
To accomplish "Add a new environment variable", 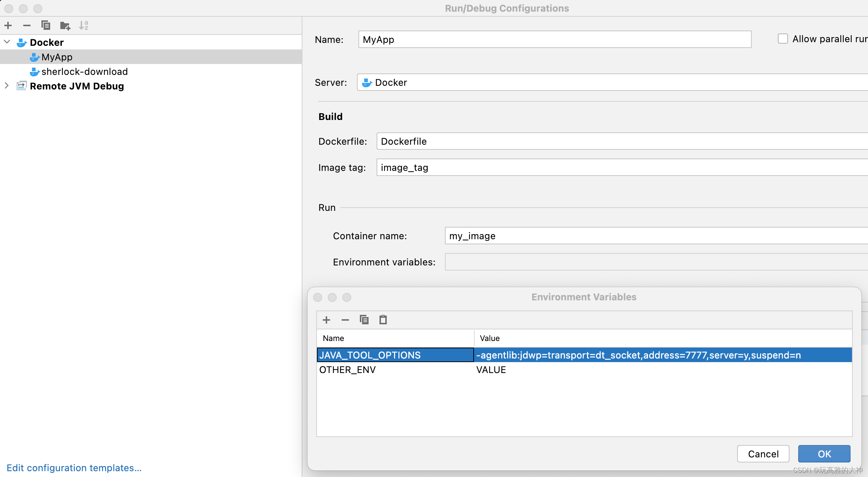I will coord(326,320).
